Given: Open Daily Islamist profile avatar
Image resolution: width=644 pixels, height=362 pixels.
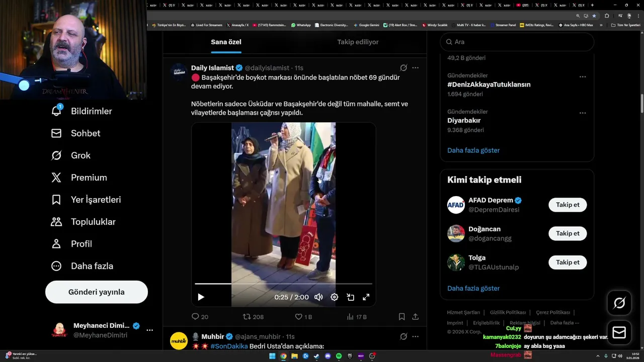Looking at the screenshot, I should click(179, 72).
